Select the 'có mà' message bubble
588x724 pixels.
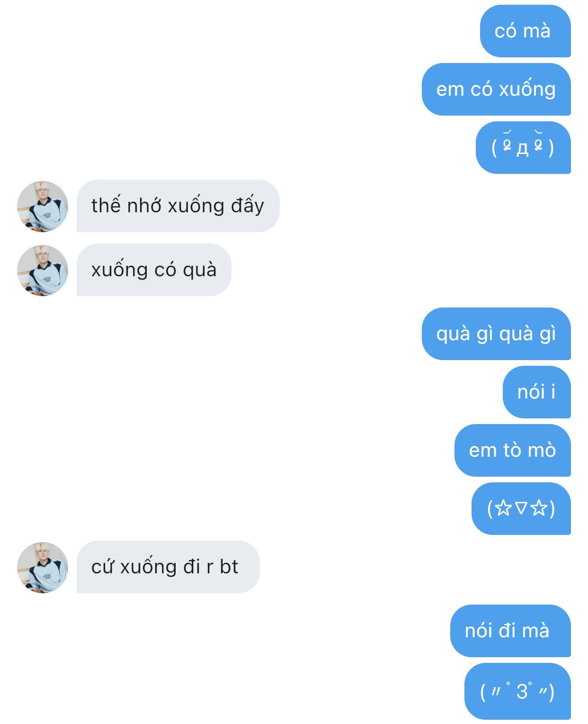pos(526,31)
